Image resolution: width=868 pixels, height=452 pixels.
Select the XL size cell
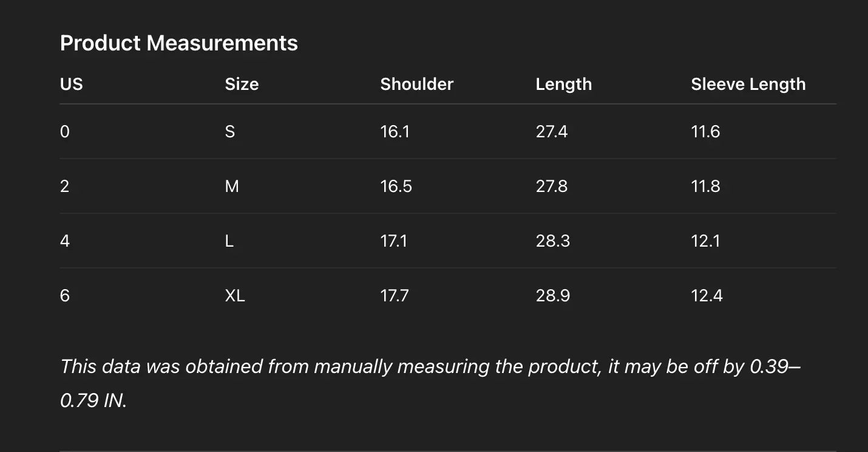[x=235, y=295]
